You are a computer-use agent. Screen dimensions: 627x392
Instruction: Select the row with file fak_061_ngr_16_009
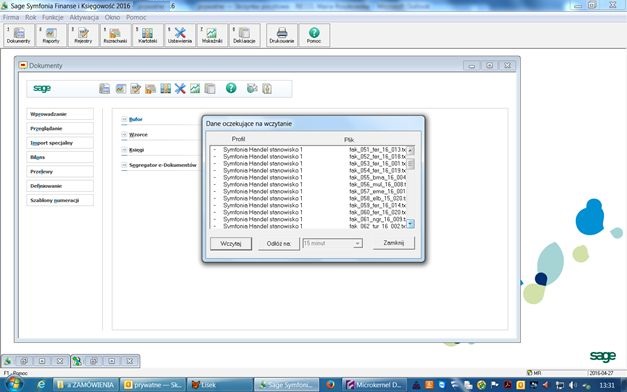coord(308,219)
